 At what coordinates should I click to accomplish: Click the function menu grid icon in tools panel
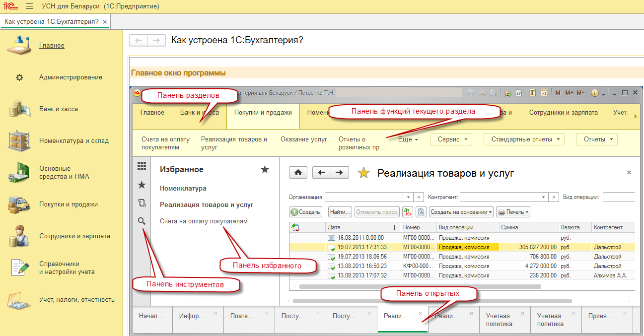[x=142, y=166]
